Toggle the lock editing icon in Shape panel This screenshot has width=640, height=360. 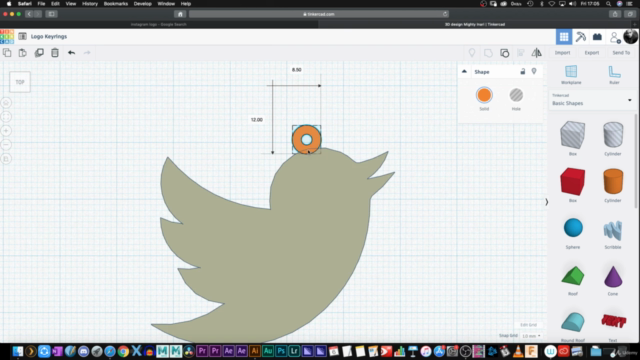click(x=522, y=71)
